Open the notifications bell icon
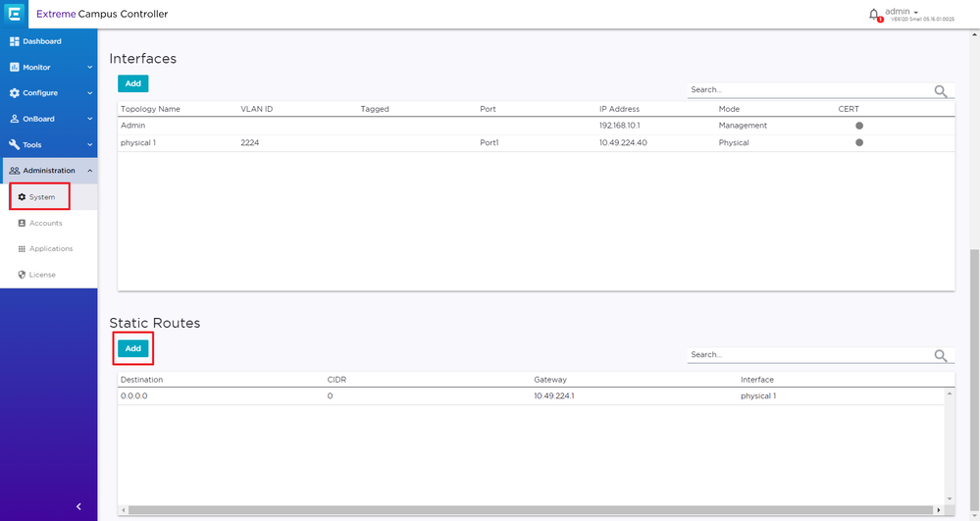Screen dimensions: 980x521 click(x=874, y=15)
